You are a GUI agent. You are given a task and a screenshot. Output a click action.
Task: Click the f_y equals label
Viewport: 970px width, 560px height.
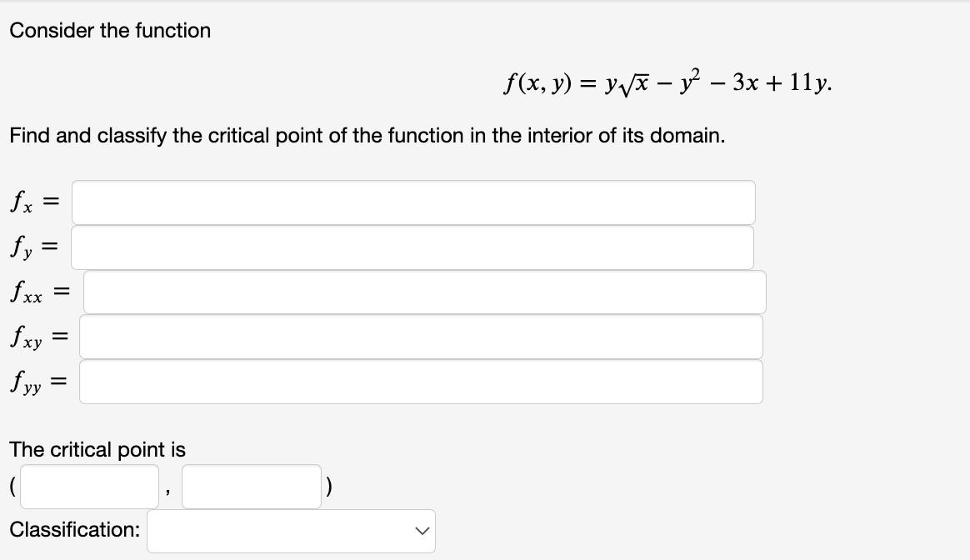[x=34, y=247]
